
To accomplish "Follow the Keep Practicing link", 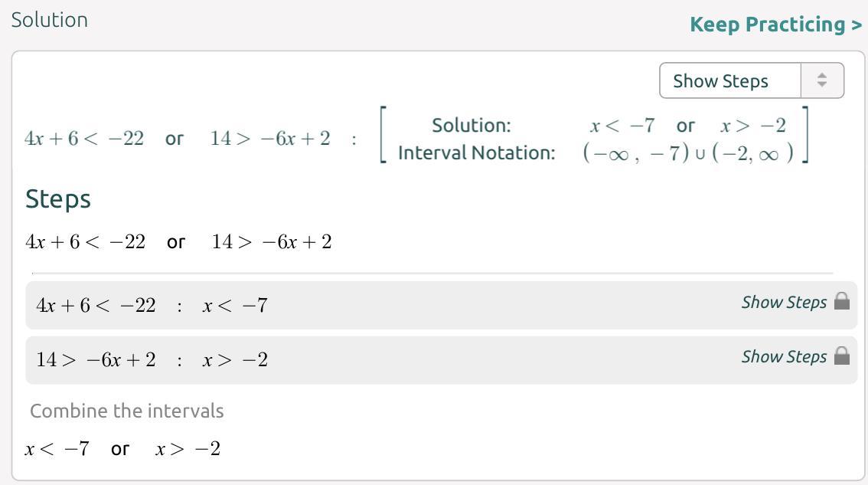I will 775,25.
